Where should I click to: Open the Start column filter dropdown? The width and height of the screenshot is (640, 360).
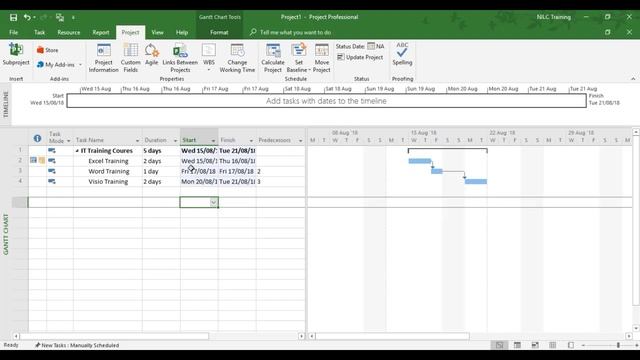point(213,141)
